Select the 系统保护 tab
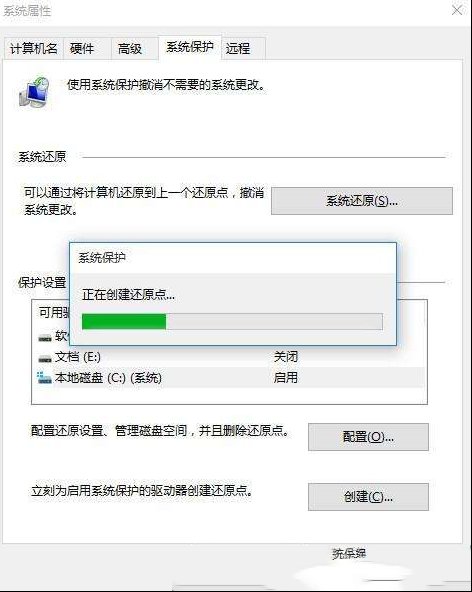The height and width of the screenshot is (592, 472). click(x=190, y=48)
